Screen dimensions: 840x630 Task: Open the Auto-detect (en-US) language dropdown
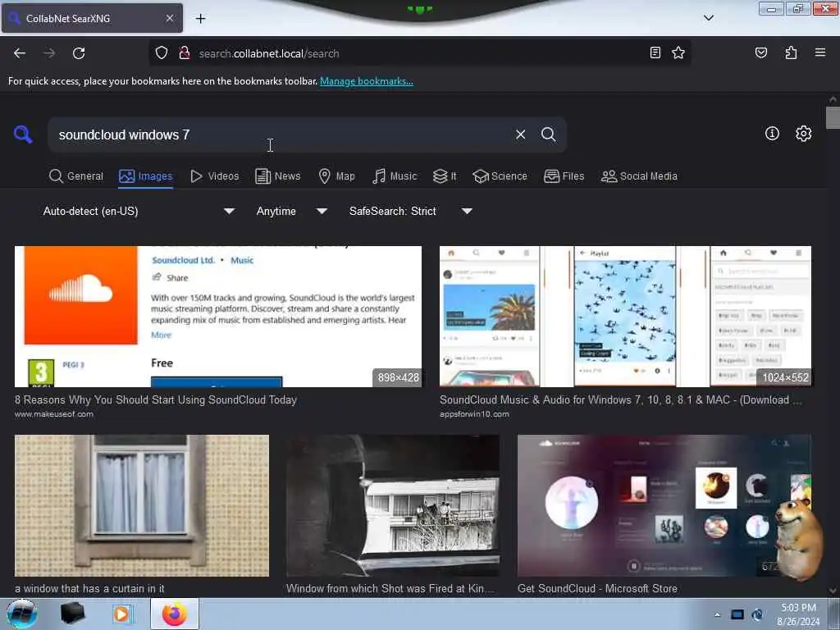[138, 211]
